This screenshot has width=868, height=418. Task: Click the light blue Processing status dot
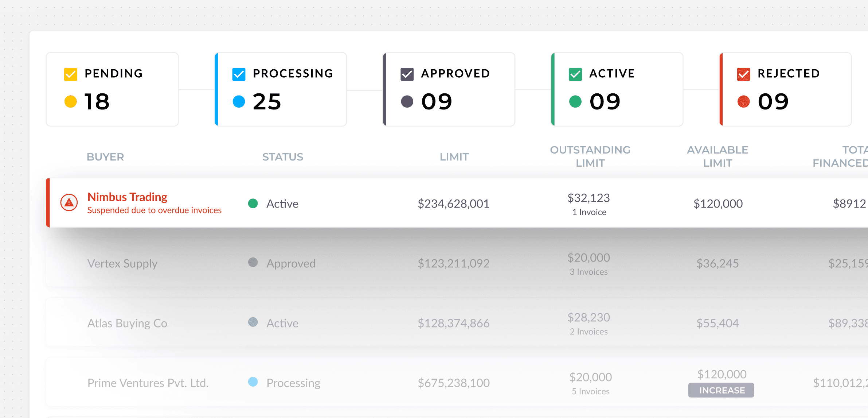tap(253, 382)
